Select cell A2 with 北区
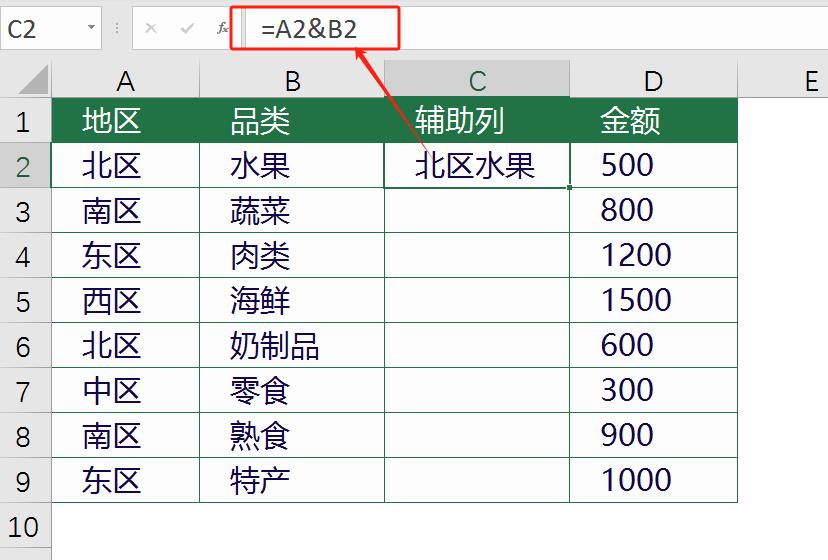The width and height of the screenshot is (828, 560). pos(125,165)
